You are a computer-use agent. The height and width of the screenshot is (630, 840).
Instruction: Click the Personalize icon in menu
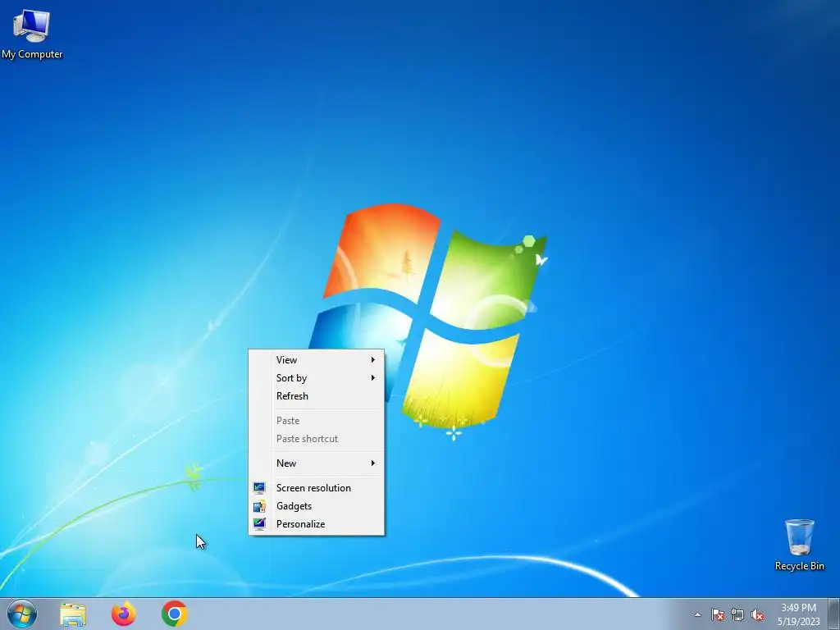tap(259, 524)
